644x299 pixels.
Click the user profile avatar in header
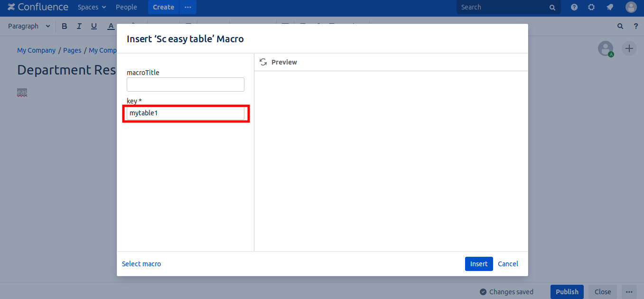click(631, 7)
